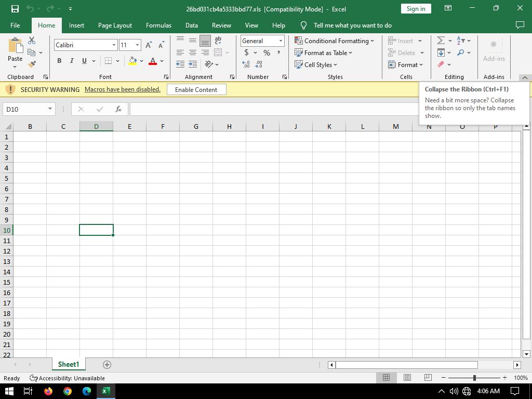532x399 pixels.
Task: Expand the General number format dropdown
Action: click(281, 41)
